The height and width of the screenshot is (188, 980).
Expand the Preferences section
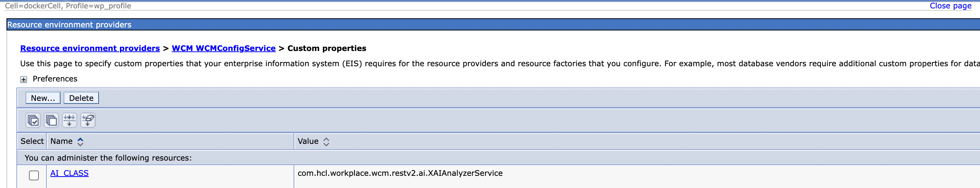coord(24,79)
